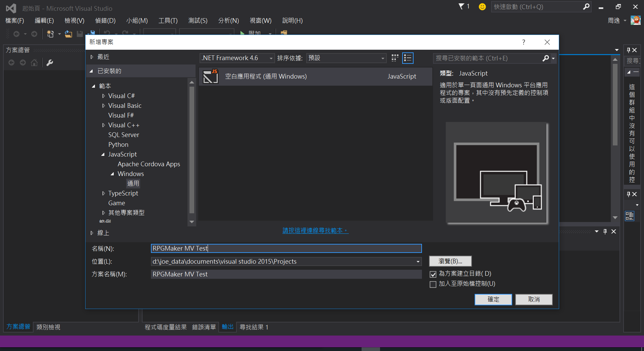
Task: Click the navigate forward toolbar arrow
Action: click(x=34, y=34)
